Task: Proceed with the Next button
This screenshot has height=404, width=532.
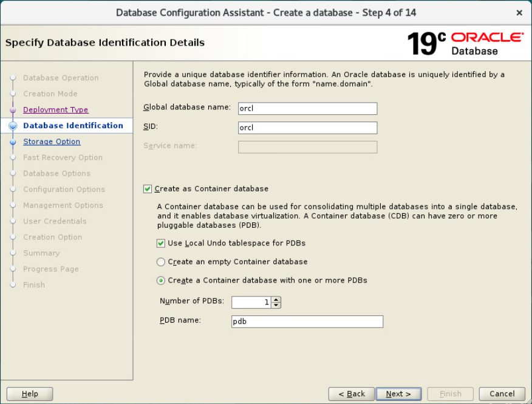Action: pos(398,394)
